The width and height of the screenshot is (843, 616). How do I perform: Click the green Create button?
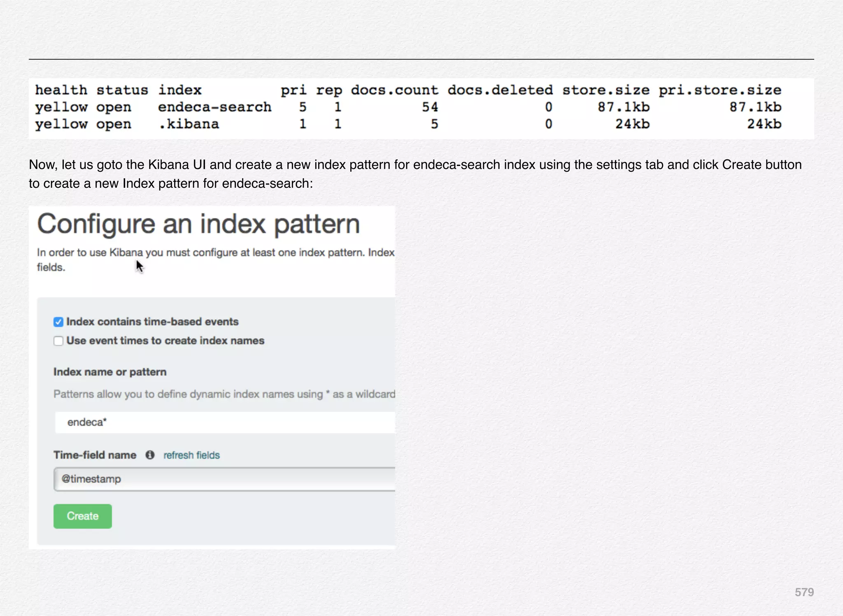[82, 516]
